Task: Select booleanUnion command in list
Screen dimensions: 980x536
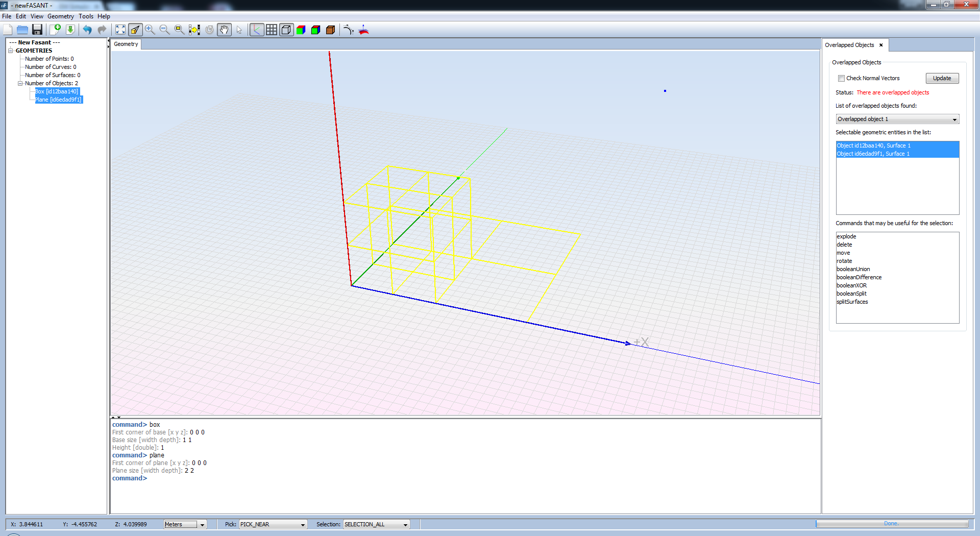Action: tap(853, 269)
